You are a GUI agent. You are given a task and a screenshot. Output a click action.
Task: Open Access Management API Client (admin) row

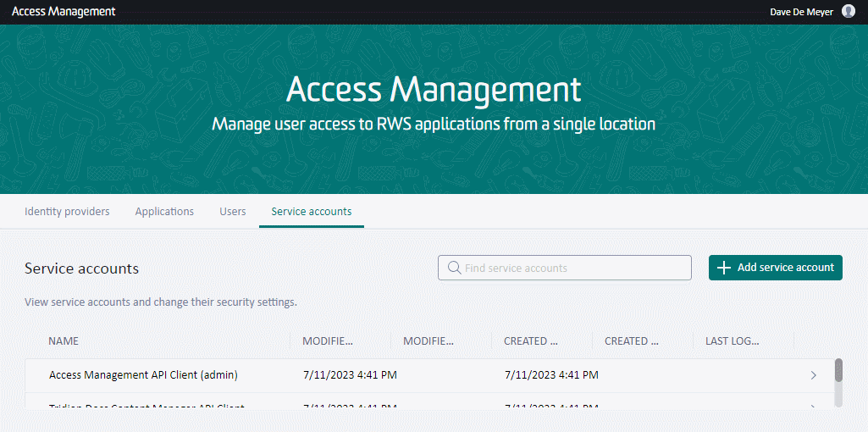tap(143, 375)
